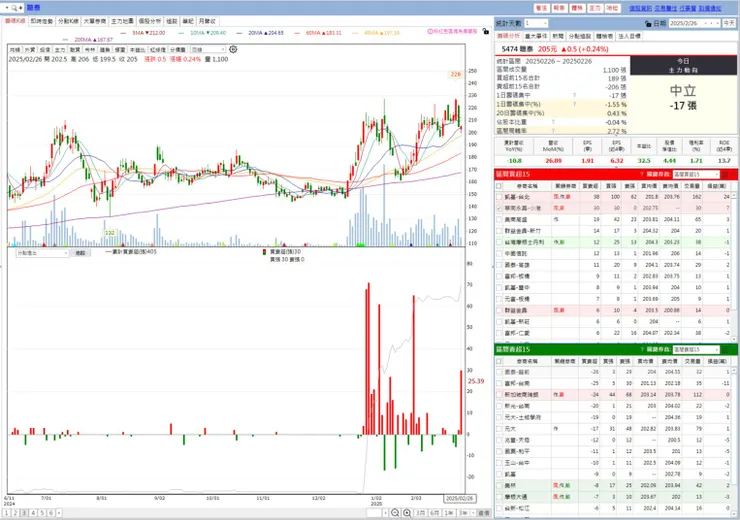
Task: Open chart settings gear icon
Action: point(233,49)
